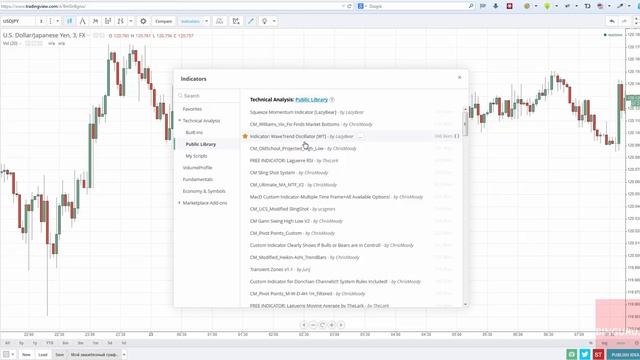640x360 pixels.
Task: Collapse the Technical Analysis tree section
Action: click(x=180, y=121)
